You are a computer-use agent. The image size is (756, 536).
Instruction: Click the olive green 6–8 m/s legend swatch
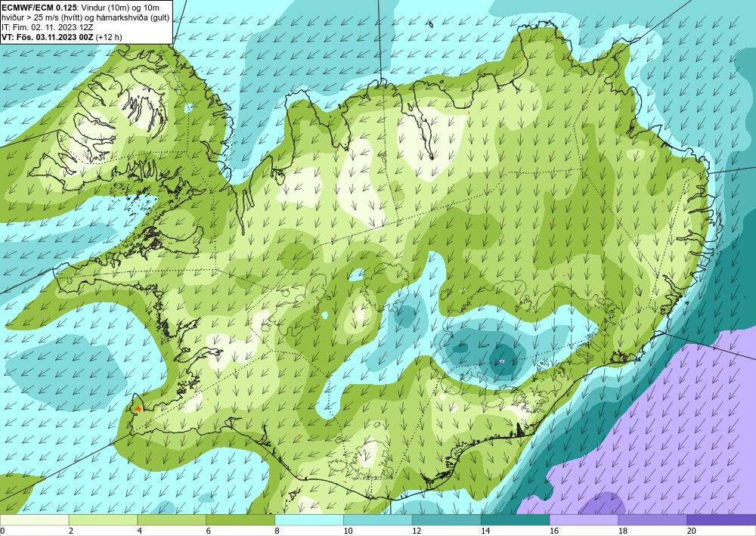pos(240,520)
